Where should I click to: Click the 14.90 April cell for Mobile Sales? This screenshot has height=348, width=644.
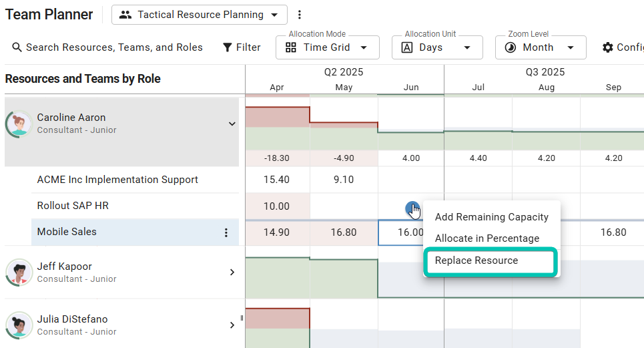click(x=277, y=232)
